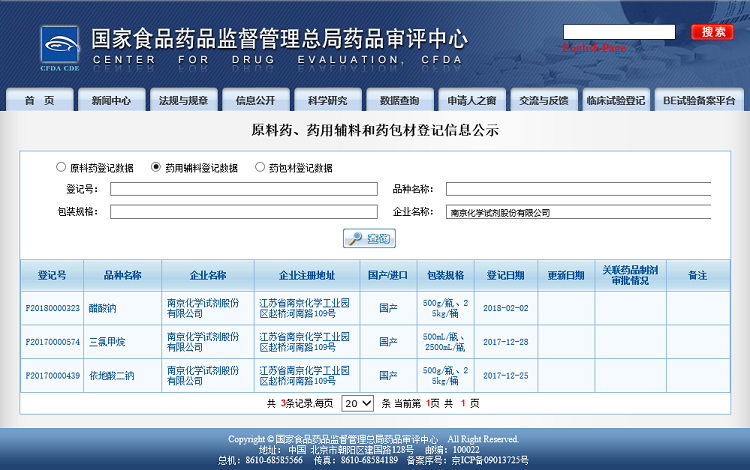Go to BE试验备案平台 tab

[x=698, y=100]
